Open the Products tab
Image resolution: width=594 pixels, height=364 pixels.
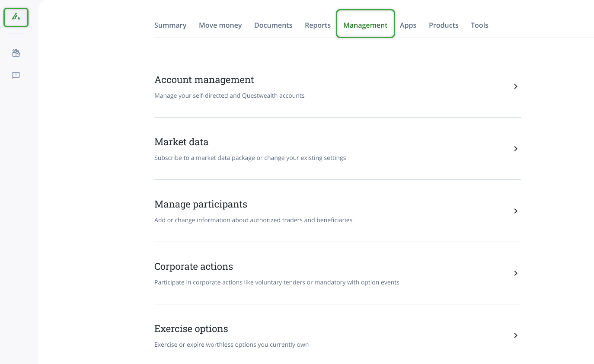coord(444,25)
